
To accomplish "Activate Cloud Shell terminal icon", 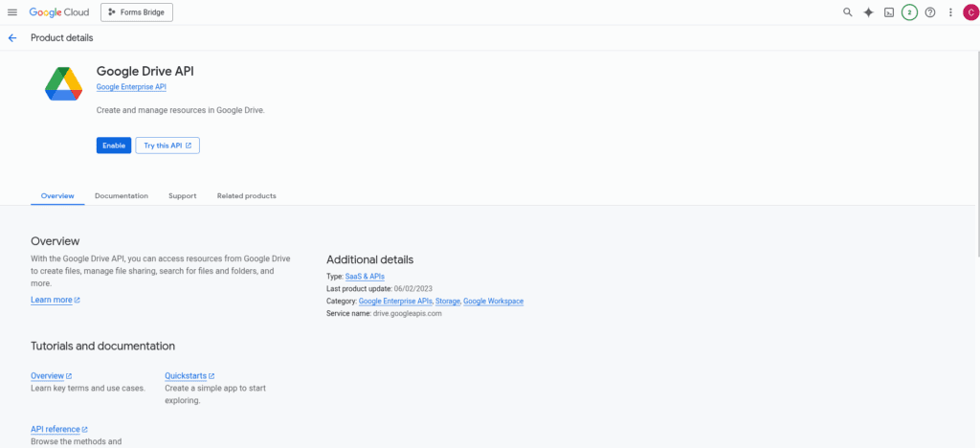I will pos(889,12).
